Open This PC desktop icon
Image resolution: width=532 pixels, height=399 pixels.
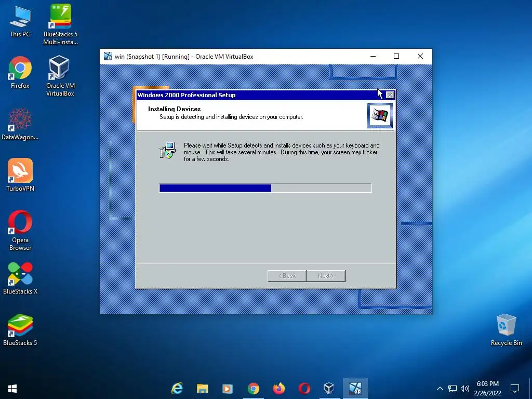(20, 21)
